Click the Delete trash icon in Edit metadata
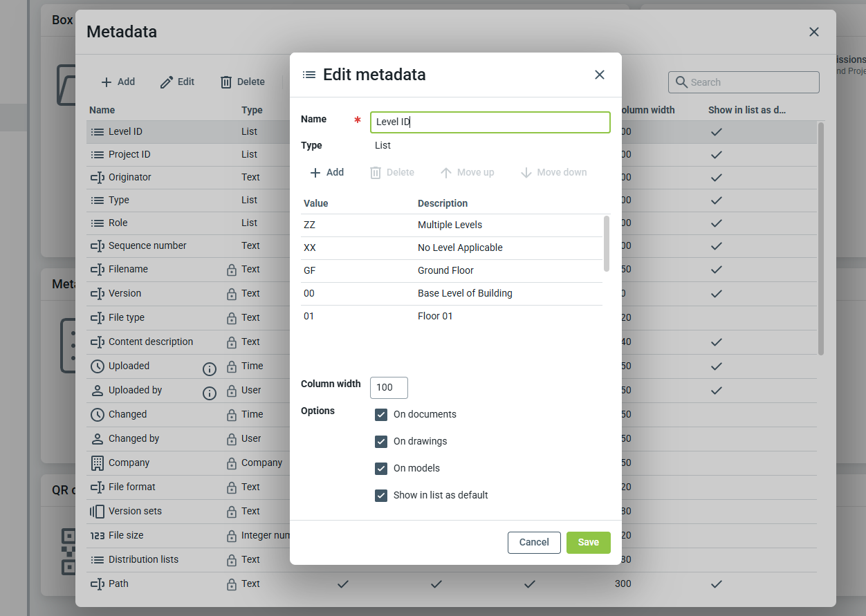 376,173
